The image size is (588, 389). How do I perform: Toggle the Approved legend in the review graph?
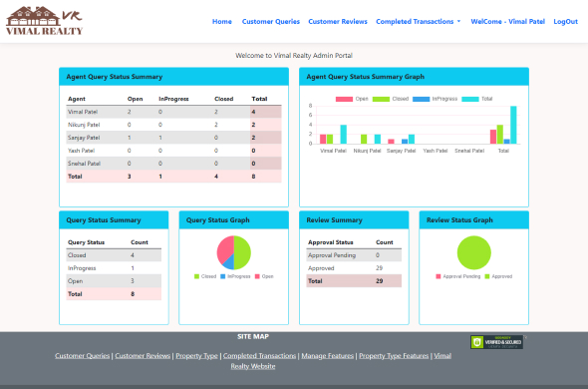(498, 276)
